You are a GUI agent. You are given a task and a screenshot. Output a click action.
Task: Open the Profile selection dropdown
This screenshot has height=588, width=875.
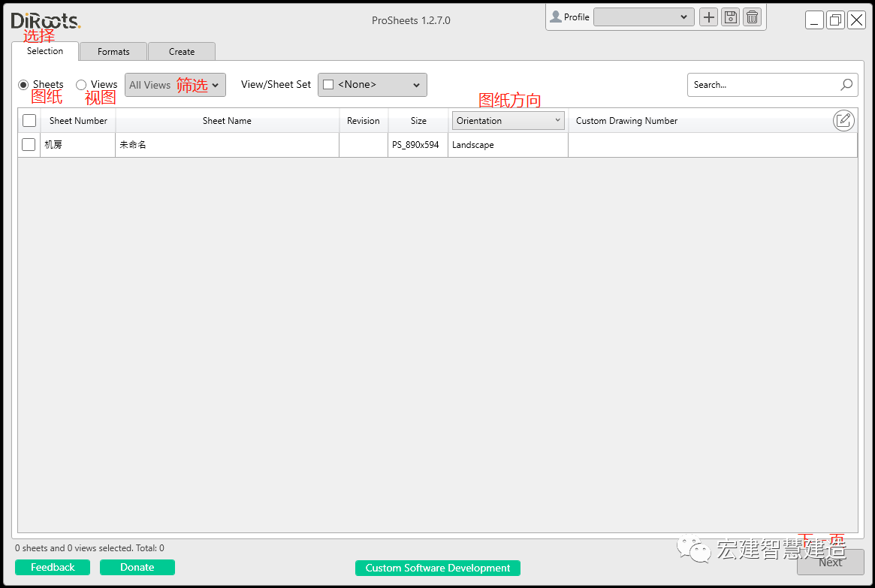[x=644, y=17]
